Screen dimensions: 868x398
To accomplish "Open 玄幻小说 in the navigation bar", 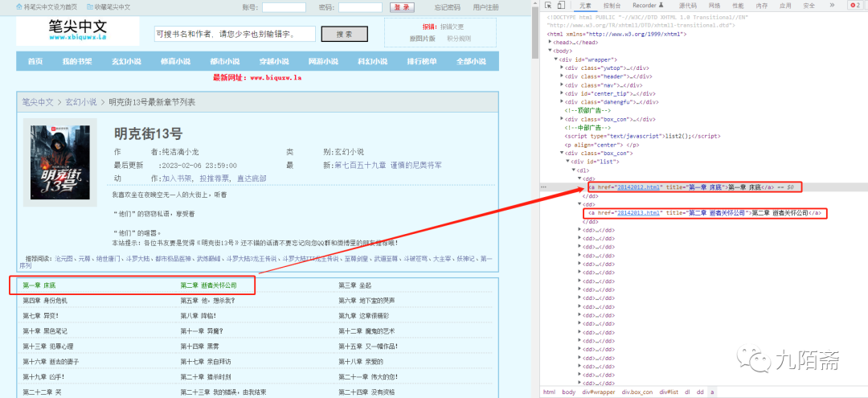I will [126, 61].
